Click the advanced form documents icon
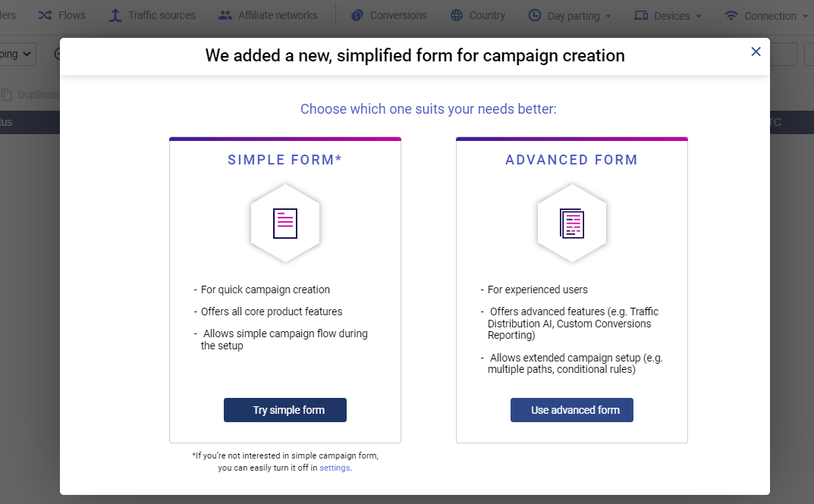This screenshot has width=814, height=504. [572, 224]
